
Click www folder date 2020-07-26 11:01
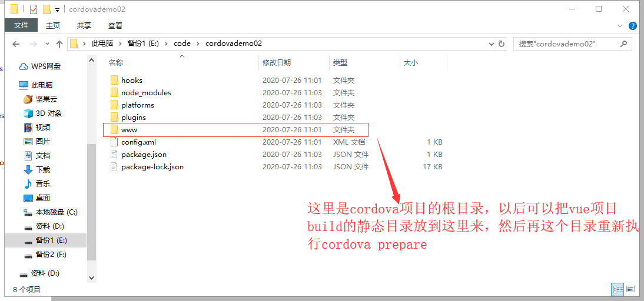click(292, 130)
